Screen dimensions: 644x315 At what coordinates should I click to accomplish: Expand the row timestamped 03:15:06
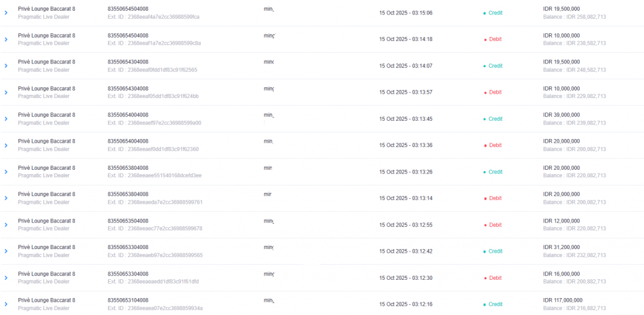coord(6,13)
